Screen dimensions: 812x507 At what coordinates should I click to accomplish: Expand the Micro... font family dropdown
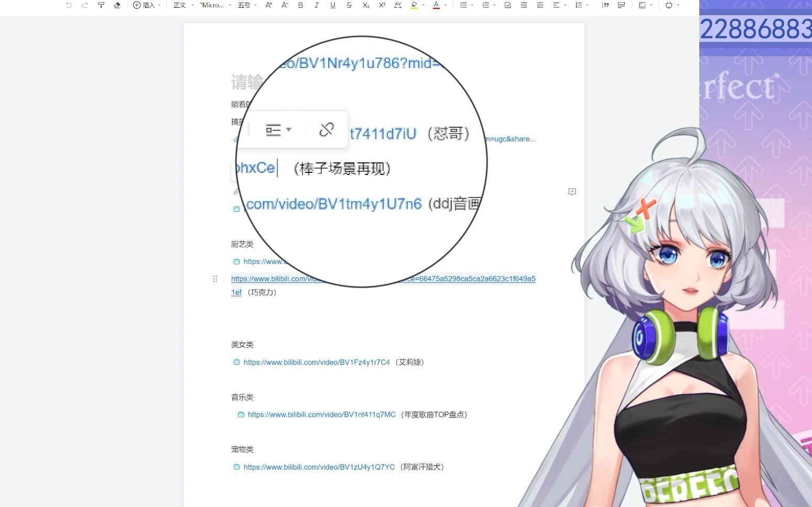tap(215, 5)
